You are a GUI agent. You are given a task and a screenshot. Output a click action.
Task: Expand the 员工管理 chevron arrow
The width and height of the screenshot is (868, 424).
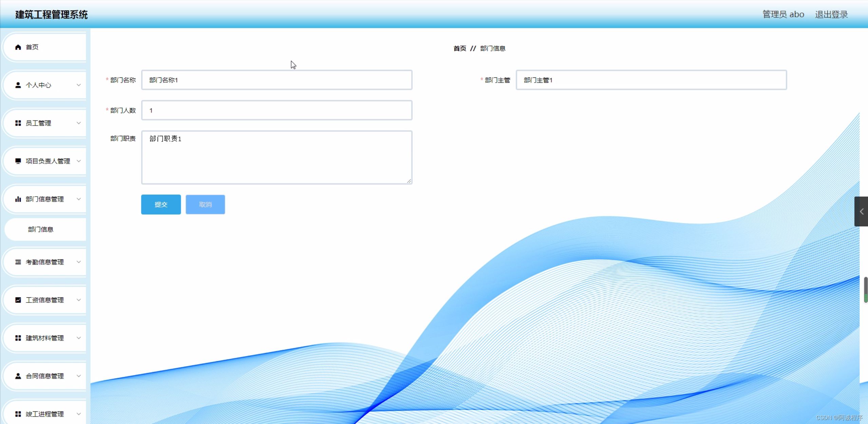(x=79, y=123)
